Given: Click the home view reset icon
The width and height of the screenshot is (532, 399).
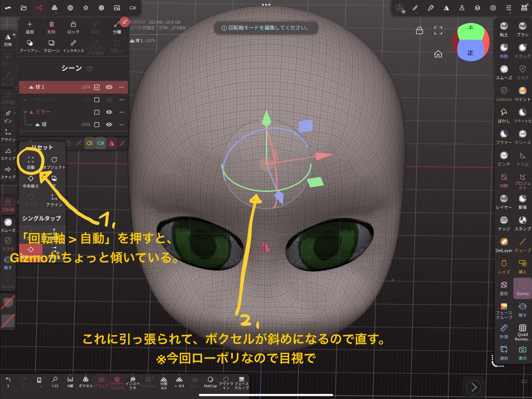Looking at the screenshot, I should click(x=438, y=54).
